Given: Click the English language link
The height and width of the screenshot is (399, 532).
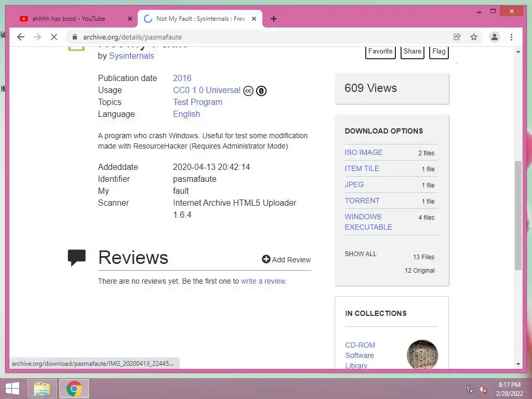Looking at the screenshot, I should click(187, 114).
